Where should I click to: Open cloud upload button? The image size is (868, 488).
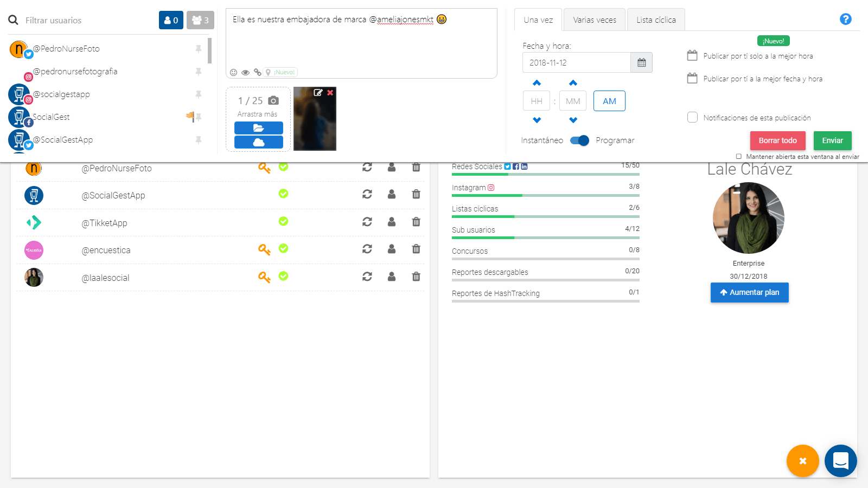click(x=259, y=142)
